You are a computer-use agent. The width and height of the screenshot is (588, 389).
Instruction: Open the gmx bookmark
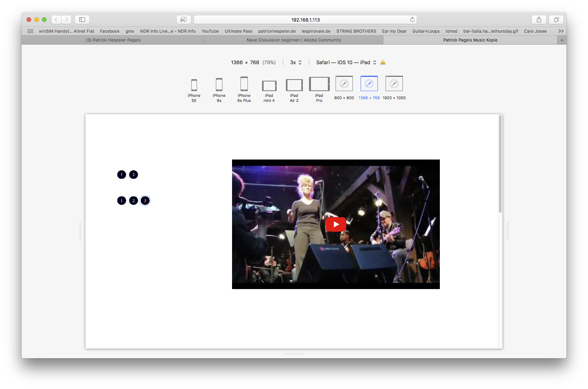(130, 31)
